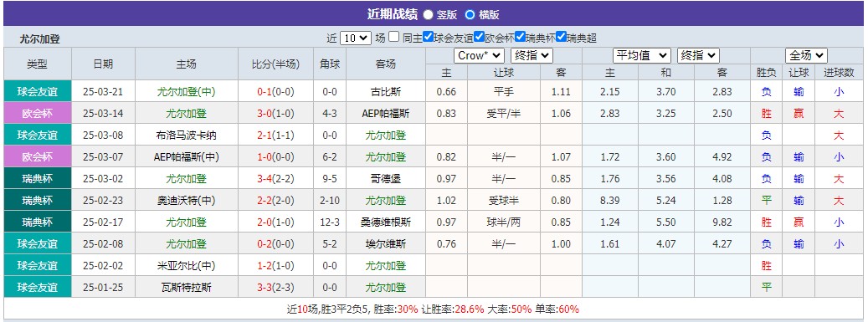Screen dimensions: 868x322
Task: Open away team 哥德堡
Action: [x=385, y=179]
